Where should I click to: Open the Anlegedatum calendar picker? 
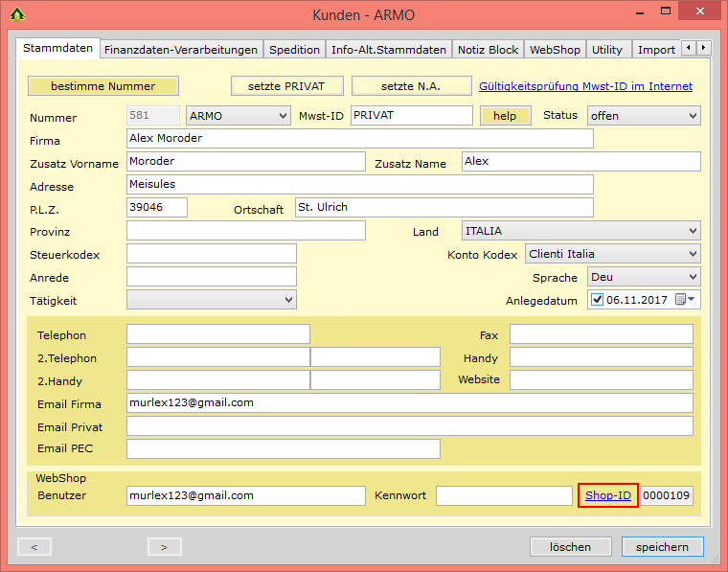[x=685, y=300]
